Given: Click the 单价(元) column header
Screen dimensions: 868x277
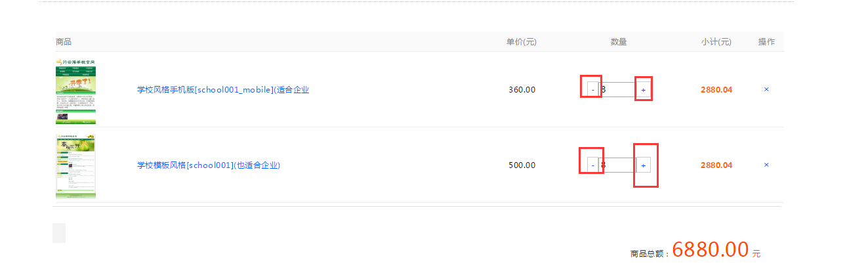Looking at the screenshot, I should (x=521, y=42).
